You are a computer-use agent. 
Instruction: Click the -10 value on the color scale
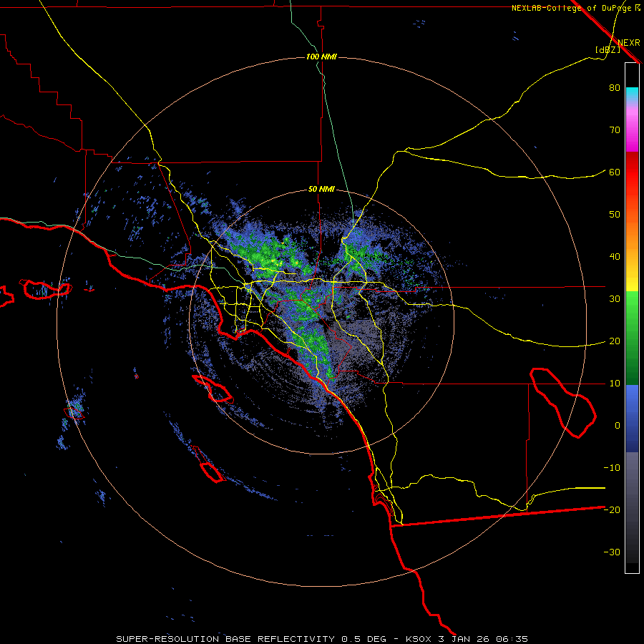point(612,468)
